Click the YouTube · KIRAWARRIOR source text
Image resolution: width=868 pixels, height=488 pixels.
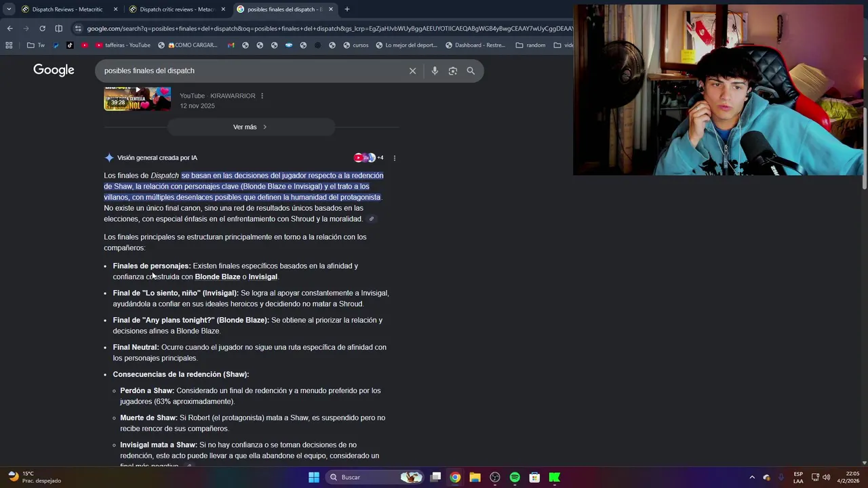(x=218, y=96)
